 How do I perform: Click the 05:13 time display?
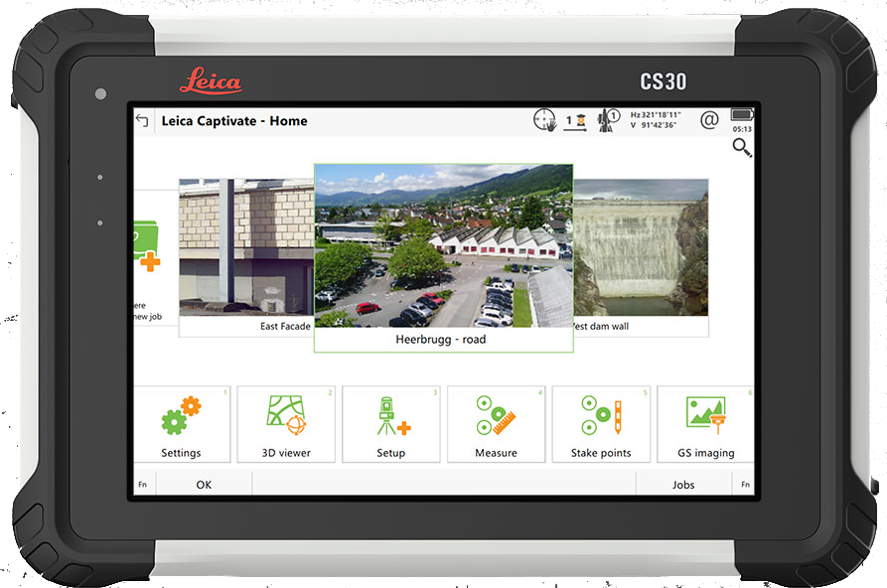pyautogui.click(x=742, y=129)
